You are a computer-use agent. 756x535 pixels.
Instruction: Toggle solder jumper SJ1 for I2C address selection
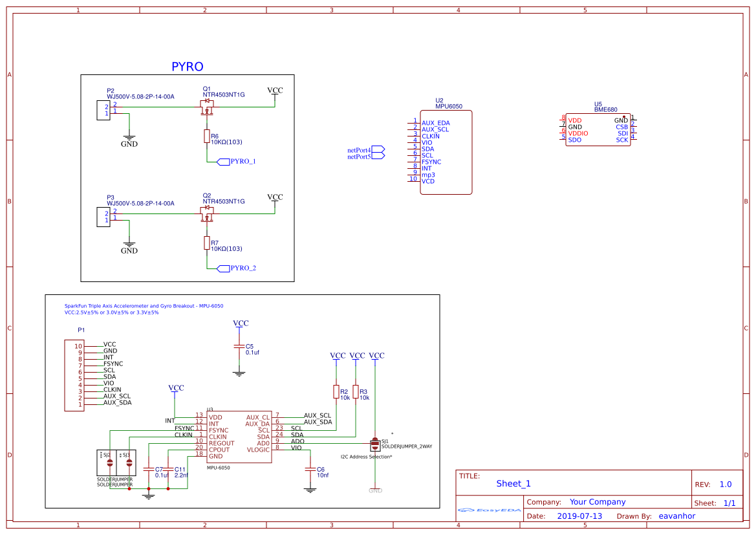(x=374, y=444)
